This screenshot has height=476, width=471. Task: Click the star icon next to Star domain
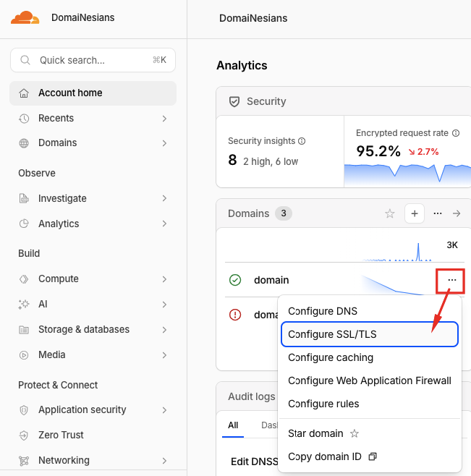pyautogui.click(x=355, y=433)
